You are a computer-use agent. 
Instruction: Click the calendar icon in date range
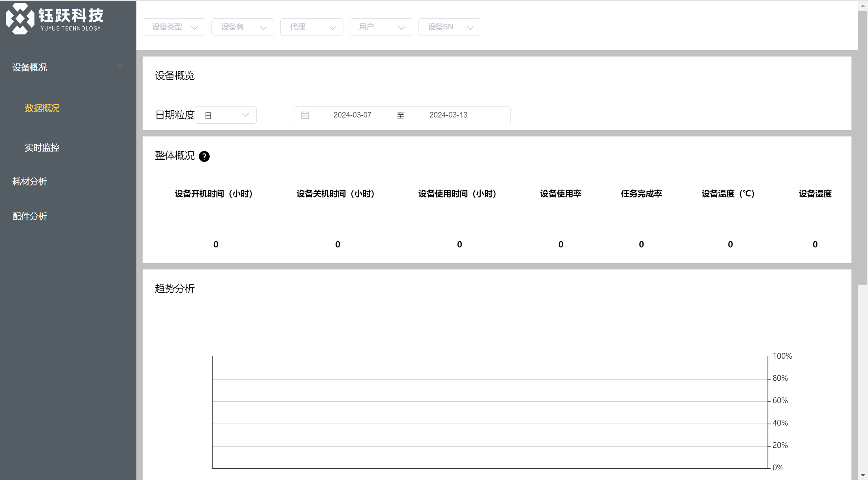pyautogui.click(x=305, y=115)
